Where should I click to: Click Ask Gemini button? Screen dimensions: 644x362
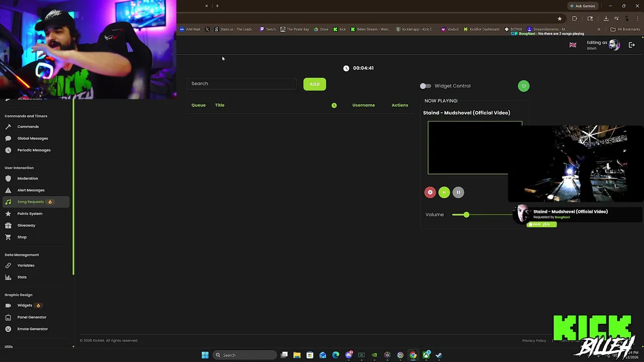pos(582,6)
